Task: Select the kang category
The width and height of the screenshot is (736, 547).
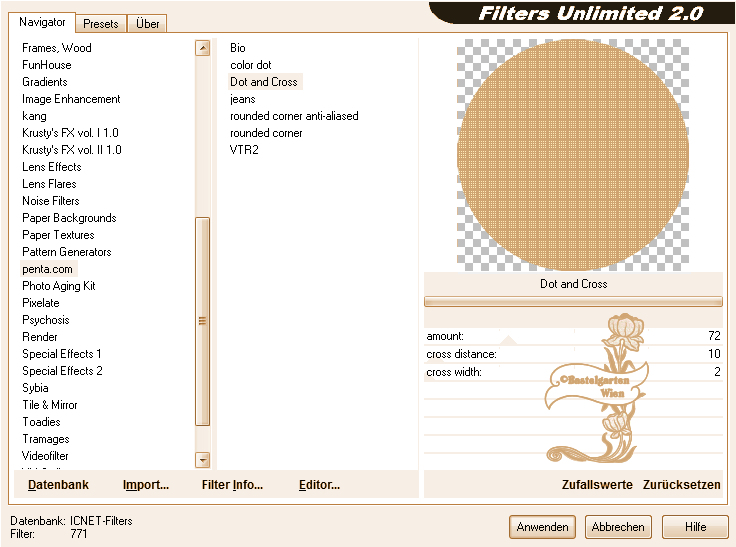Action: pos(34,116)
